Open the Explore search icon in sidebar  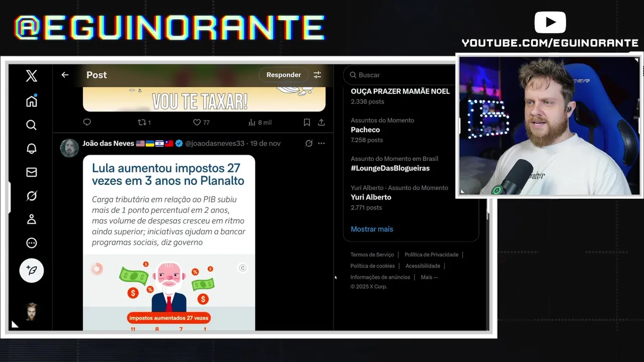(x=32, y=125)
